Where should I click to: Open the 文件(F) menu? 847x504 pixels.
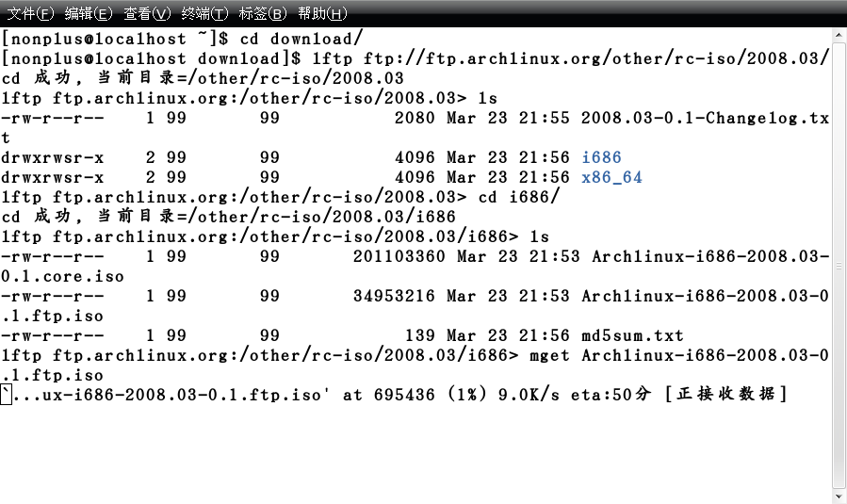tap(30, 13)
